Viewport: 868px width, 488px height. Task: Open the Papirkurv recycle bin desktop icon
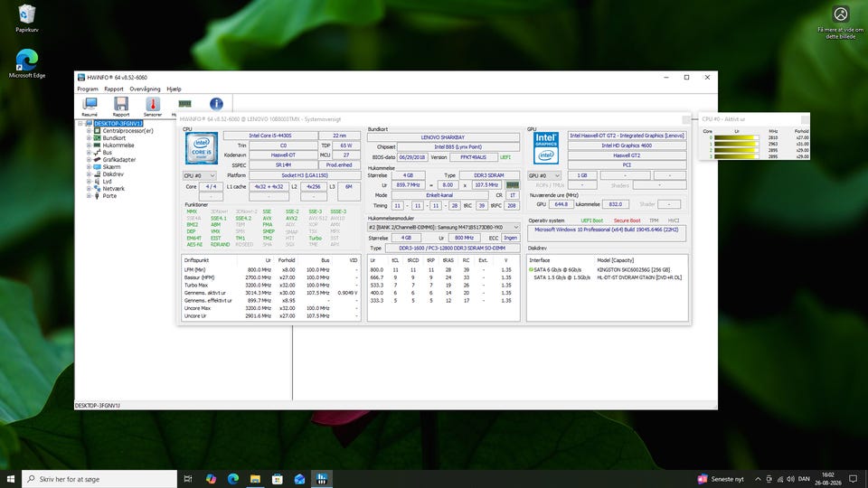click(26, 18)
